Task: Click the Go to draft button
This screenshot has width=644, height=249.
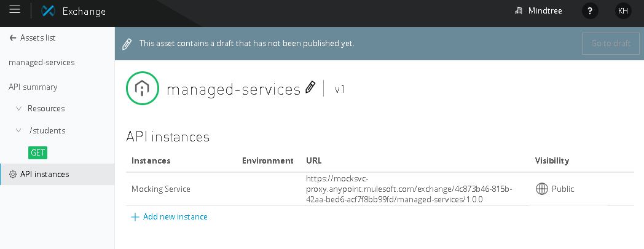Action: coord(610,44)
